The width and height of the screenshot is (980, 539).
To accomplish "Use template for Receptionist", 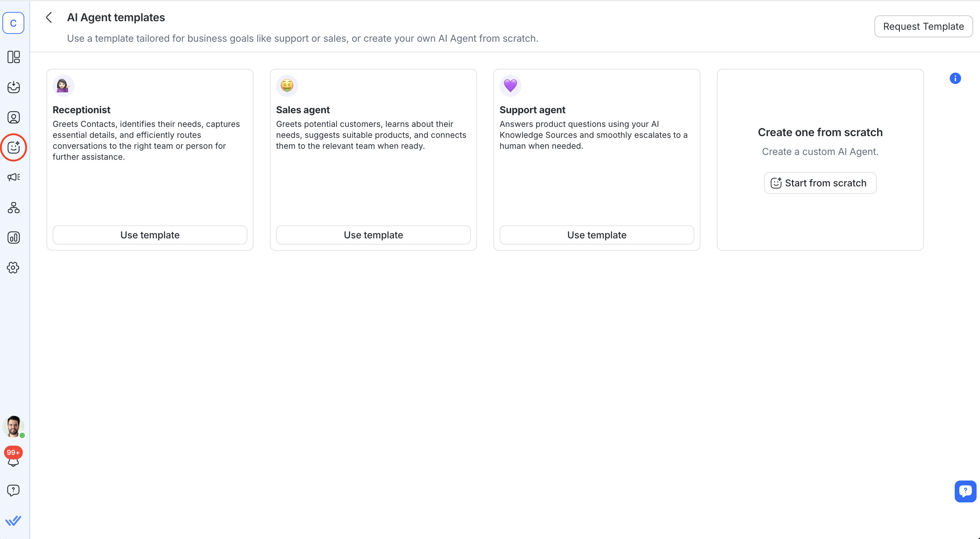I will (x=150, y=235).
